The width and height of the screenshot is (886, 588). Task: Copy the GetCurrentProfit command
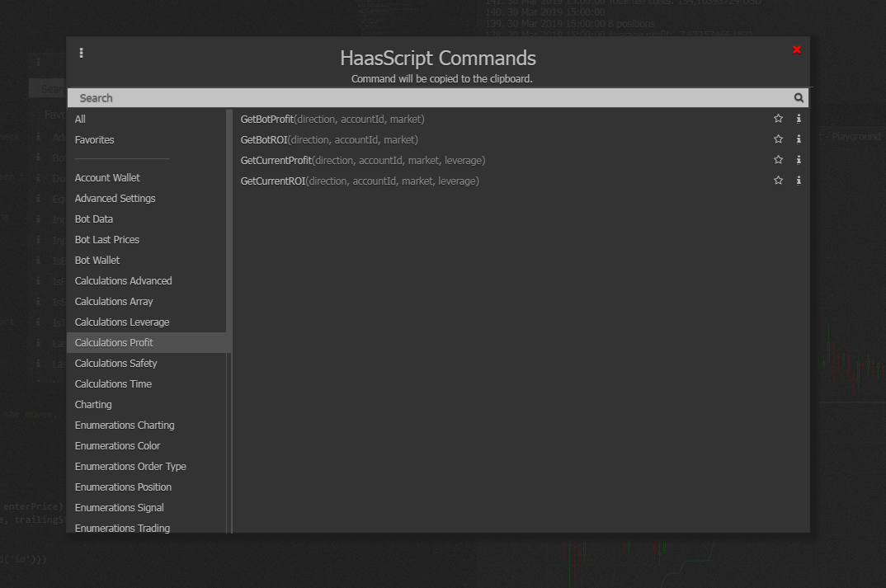click(x=363, y=161)
